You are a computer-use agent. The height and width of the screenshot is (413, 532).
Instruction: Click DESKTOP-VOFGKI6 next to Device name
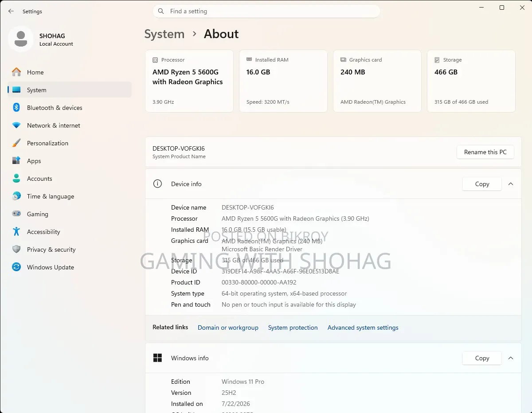248,207
